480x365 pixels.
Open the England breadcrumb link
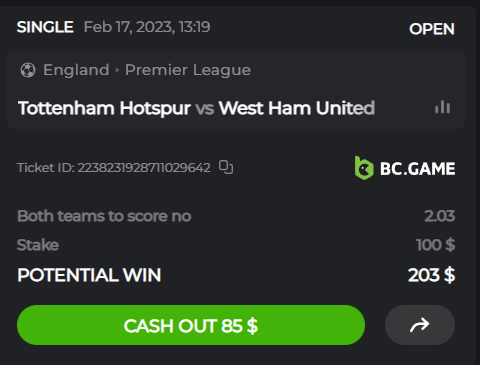tap(76, 70)
